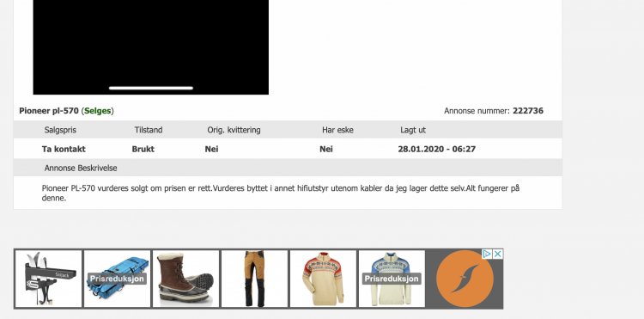
Task: Click the green Selges status link
Action: [x=97, y=111]
